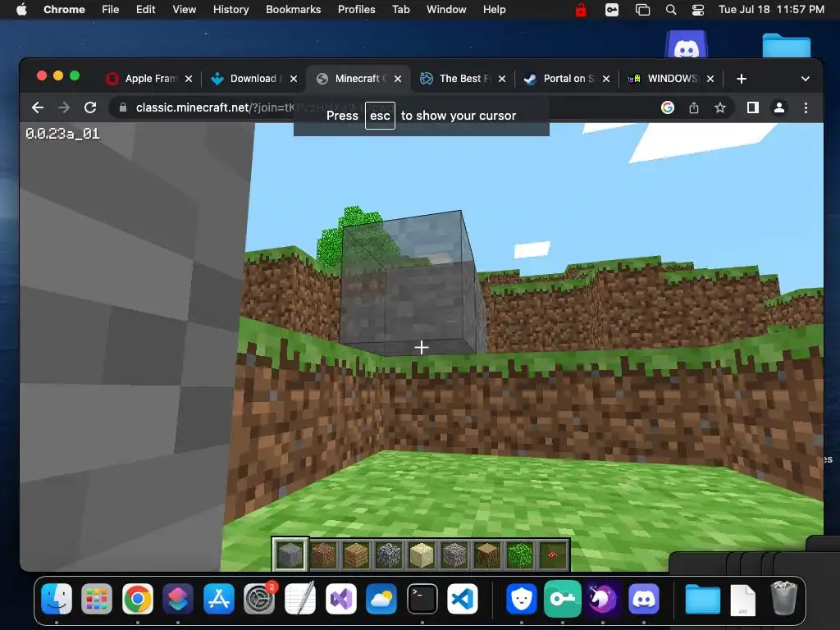
Task: Open Control Center in the menu bar
Action: (x=698, y=10)
